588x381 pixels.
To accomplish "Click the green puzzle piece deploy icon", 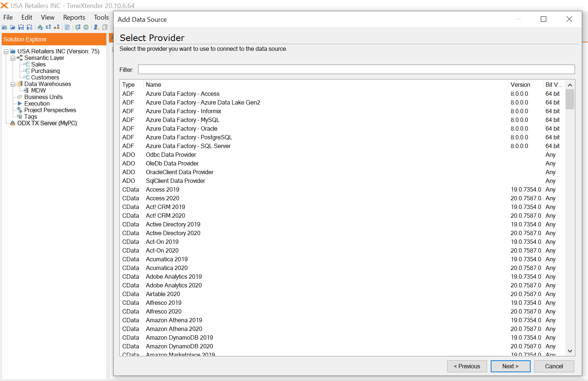I will [40, 27].
